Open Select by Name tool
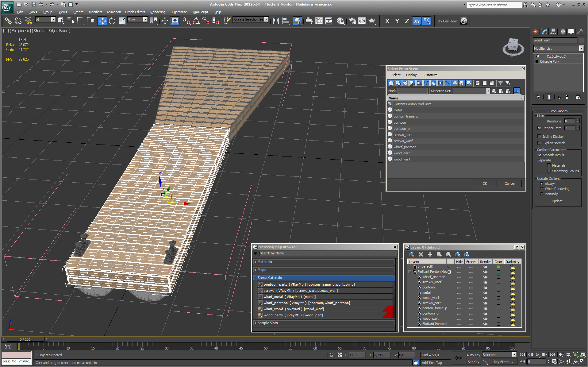This screenshot has height=367, width=588. click(71, 21)
